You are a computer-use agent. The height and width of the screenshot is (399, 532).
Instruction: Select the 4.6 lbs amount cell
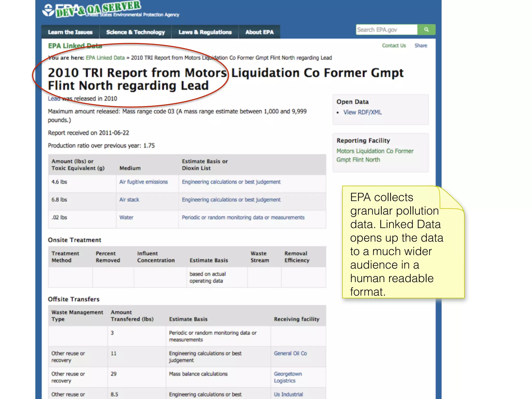[x=82, y=184]
